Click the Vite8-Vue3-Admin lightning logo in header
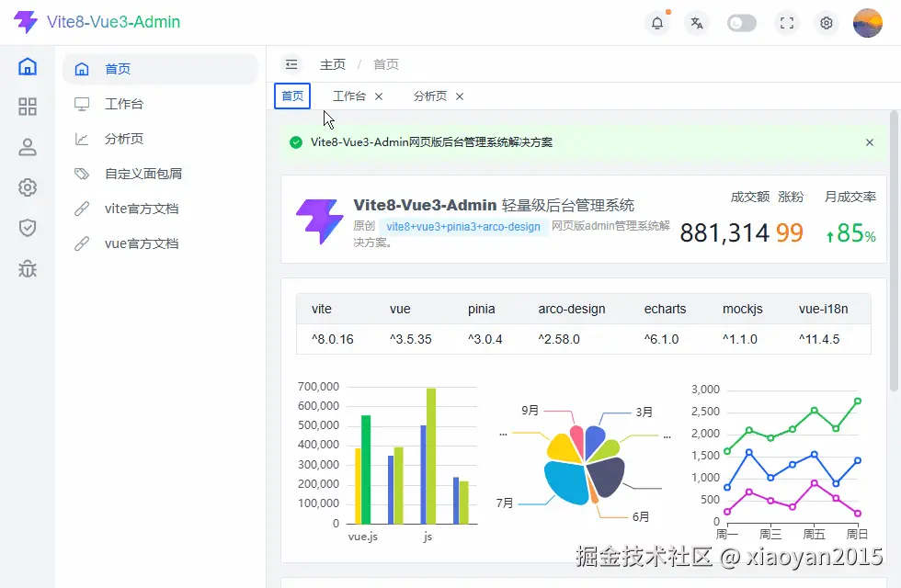 coord(26,22)
